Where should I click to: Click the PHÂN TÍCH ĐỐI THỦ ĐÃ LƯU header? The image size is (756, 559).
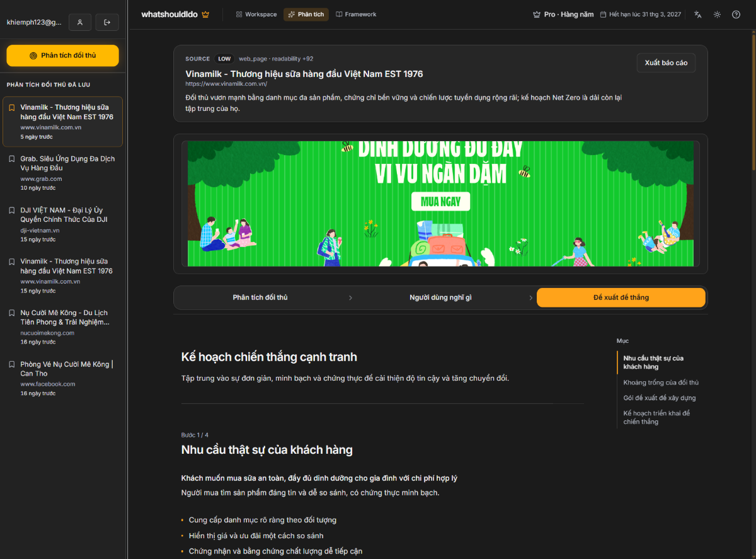click(49, 84)
